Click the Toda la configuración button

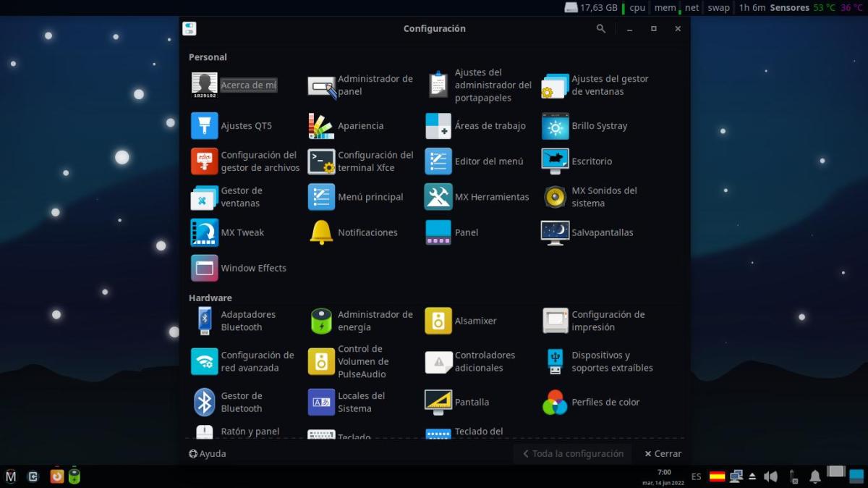(572, 454)
